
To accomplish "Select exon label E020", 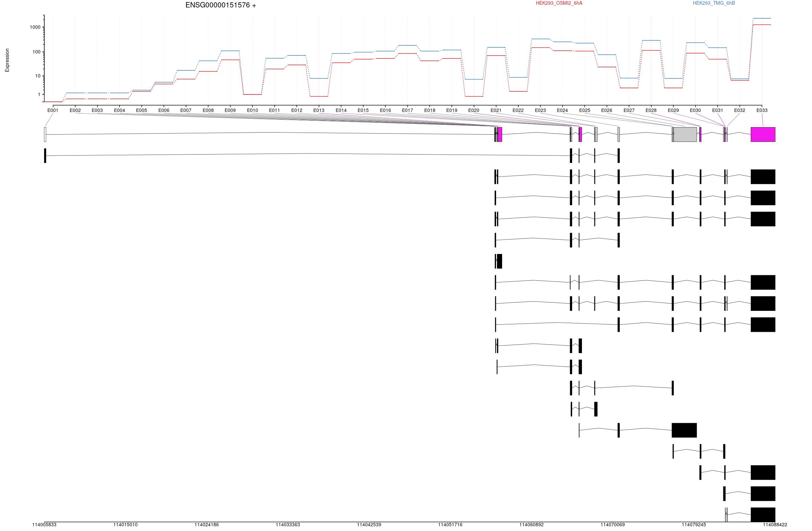I will click(x=474, y=110).
